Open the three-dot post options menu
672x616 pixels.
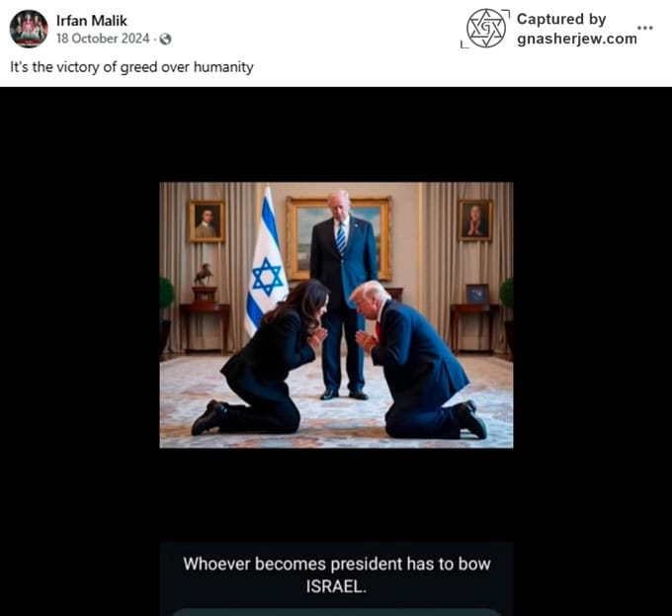click(645, 28)
